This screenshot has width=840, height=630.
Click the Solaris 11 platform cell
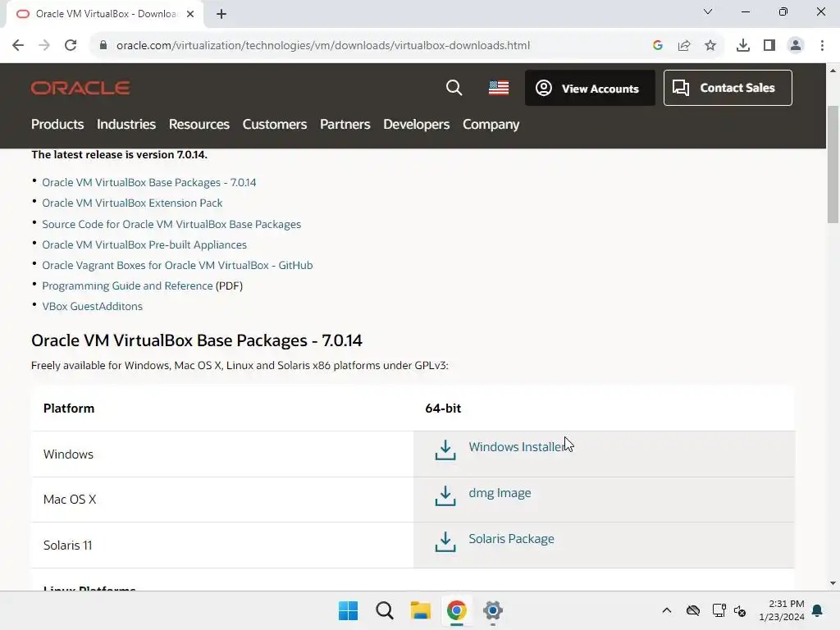pos(222,546)
